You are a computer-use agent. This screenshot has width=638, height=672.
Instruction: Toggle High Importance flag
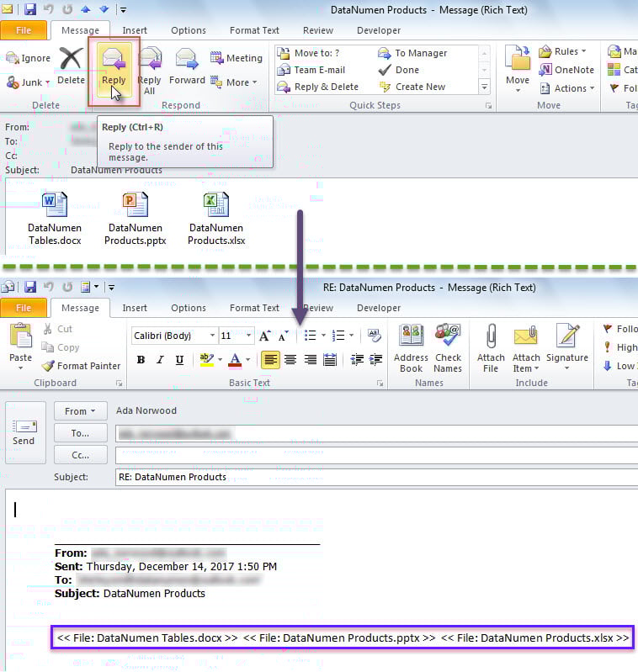coord(620,347)
